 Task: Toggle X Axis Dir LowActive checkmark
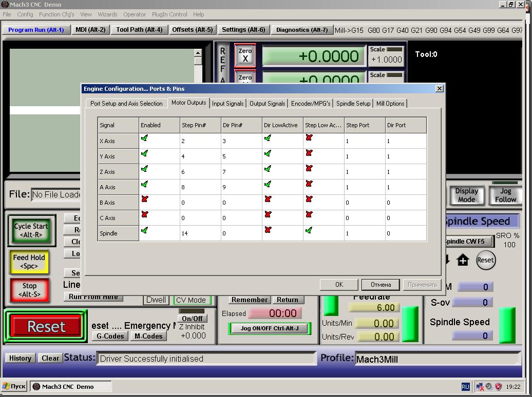(x=268, y=138)
